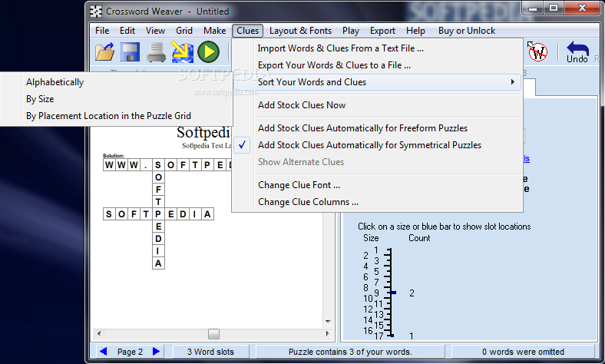This screenshot has width=605, height=364.
Task: Toggle Add Stock Clues Automatically for Symmetrical Puzzles
Action: pos(369,145)
